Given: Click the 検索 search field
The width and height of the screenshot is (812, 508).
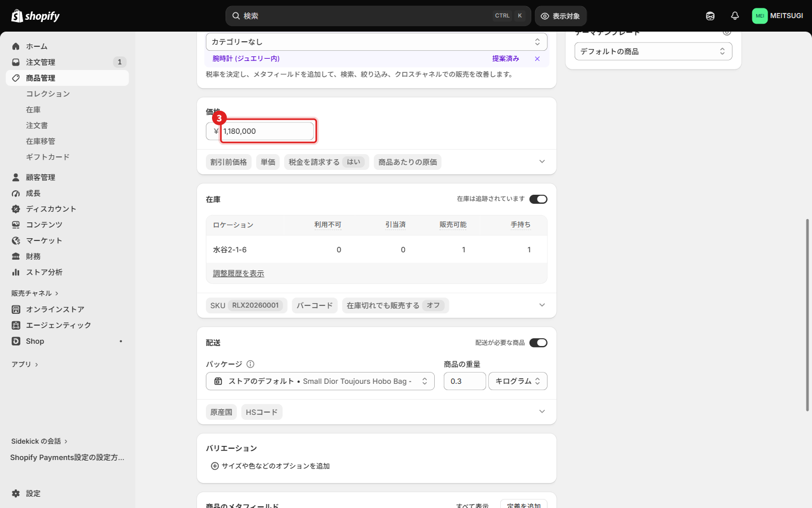Looking at the screenshot, I should 378,16.
